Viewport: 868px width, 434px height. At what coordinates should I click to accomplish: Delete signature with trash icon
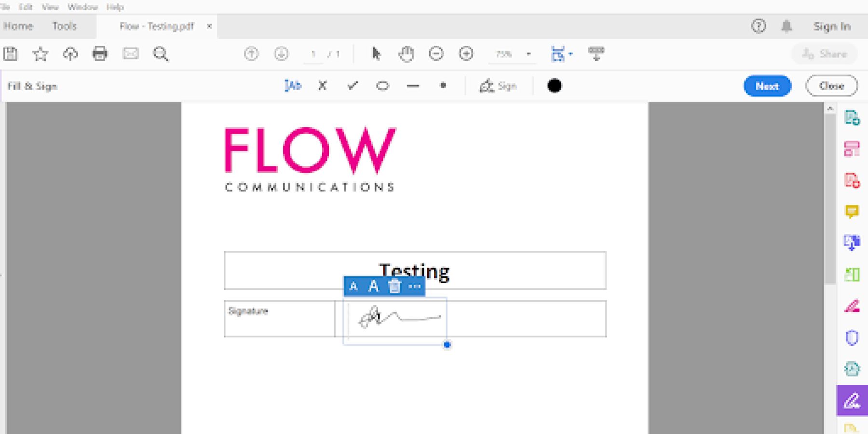(394, 286)
